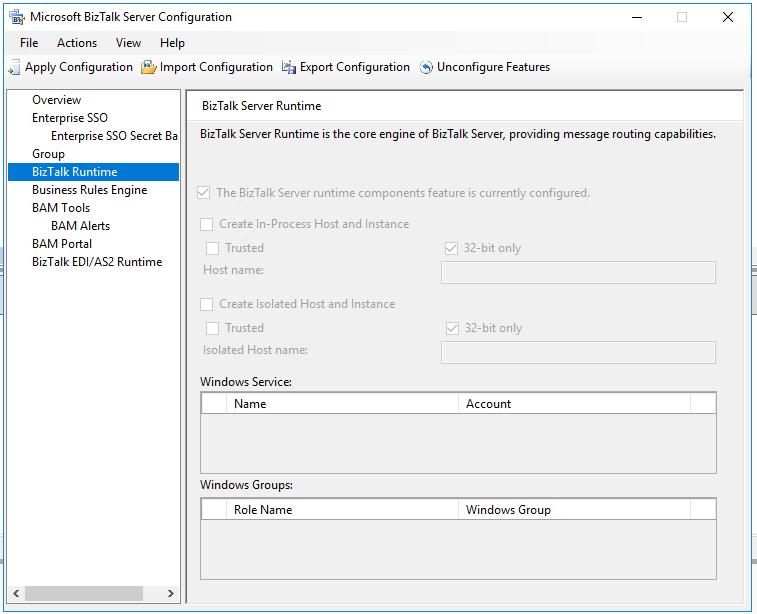Select BizTalk Runtime in the tree
The image size is (757, 614).
click(x=93, y=172)
